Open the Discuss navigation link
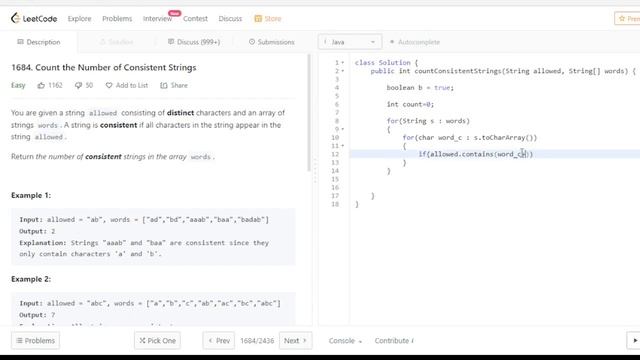640x360 pixels. click(230, 18)
